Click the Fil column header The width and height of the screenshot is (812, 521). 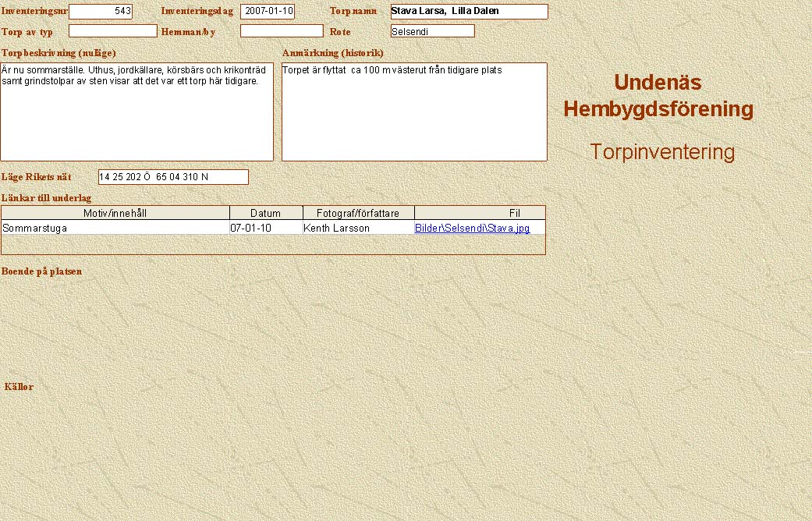[480, 213]
